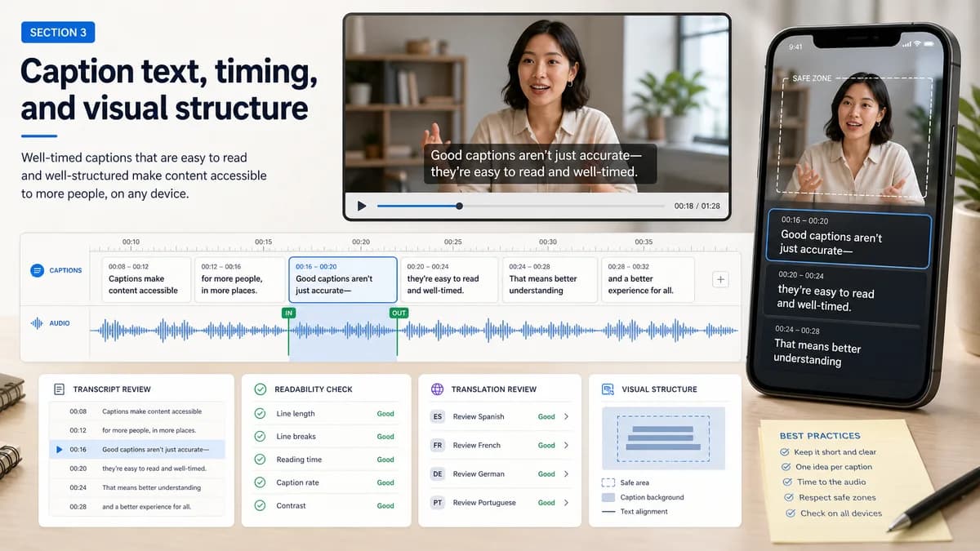The width and height of the screenshot is (980, 551).
Task: Toggle the Reading time check mark
Action: point(261,460)
